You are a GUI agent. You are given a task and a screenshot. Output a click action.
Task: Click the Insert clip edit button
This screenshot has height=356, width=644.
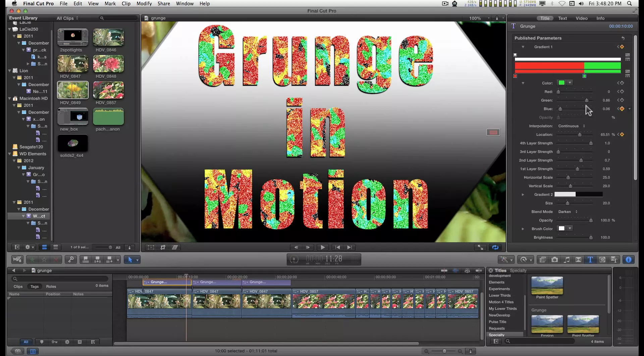click(98, 259)
